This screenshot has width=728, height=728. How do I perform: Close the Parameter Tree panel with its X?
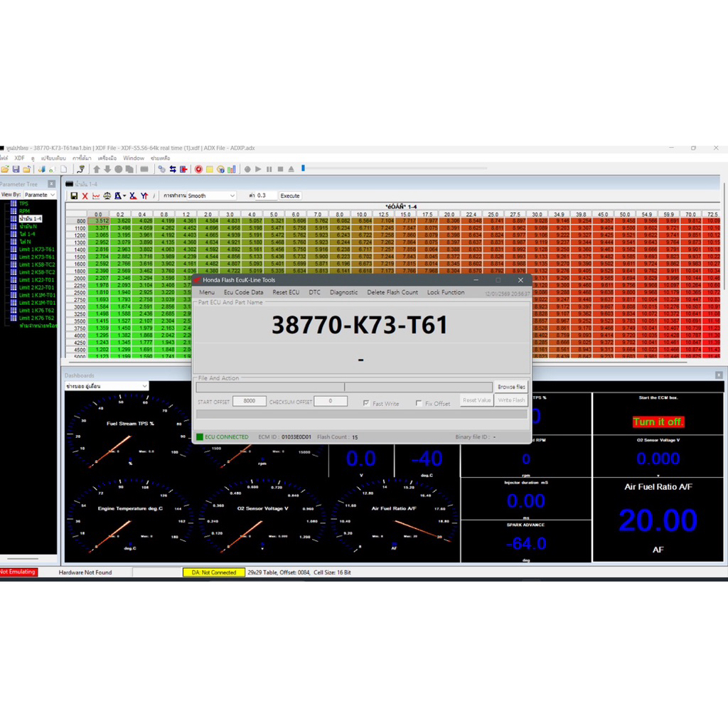tap(51, 184)
